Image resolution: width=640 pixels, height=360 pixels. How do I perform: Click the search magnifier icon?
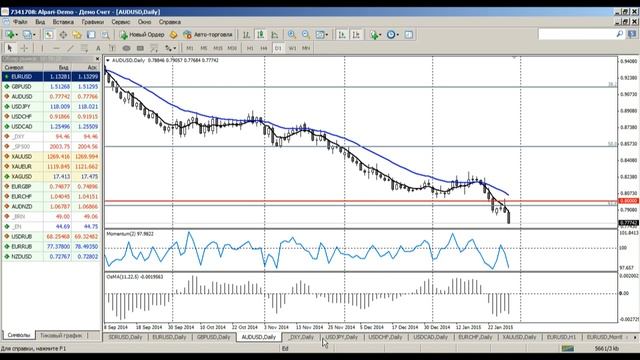point(620,34)
